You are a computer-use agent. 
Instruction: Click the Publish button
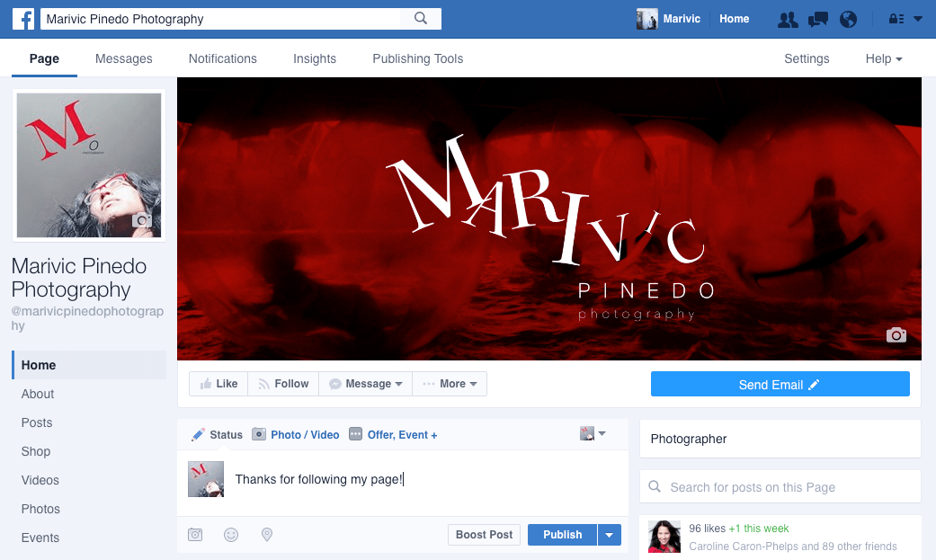click(x=562, y=534)
